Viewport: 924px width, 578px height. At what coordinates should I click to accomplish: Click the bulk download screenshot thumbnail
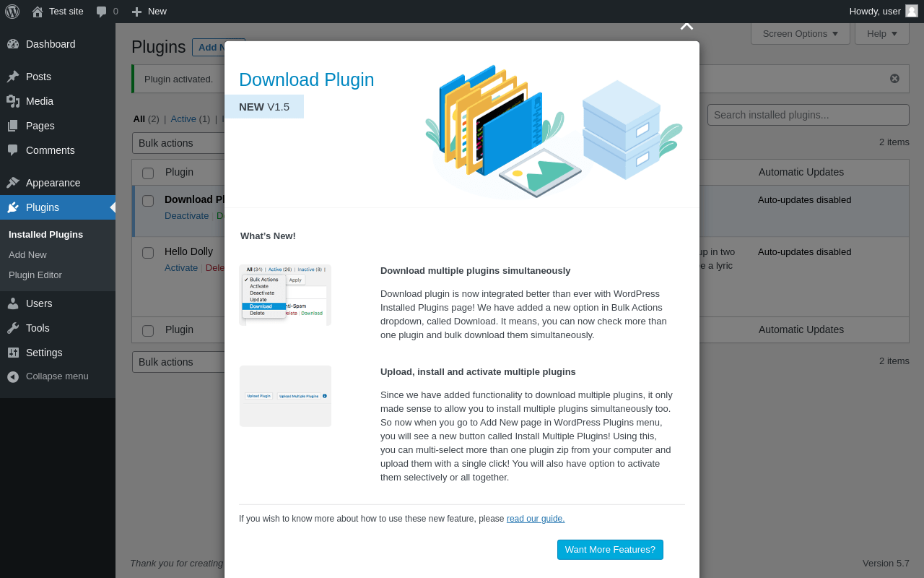(x=285, y=295)
